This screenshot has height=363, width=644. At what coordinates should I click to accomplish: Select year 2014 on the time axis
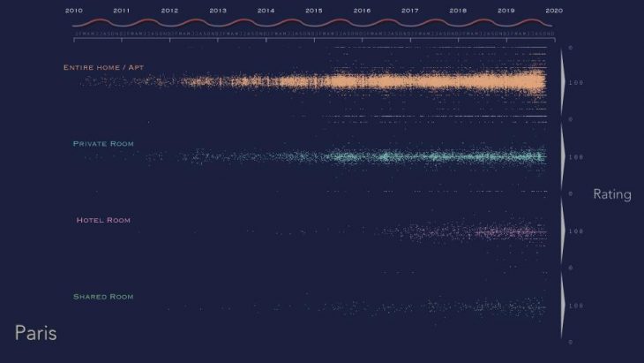pyautogui.click(x=265, y=10)
